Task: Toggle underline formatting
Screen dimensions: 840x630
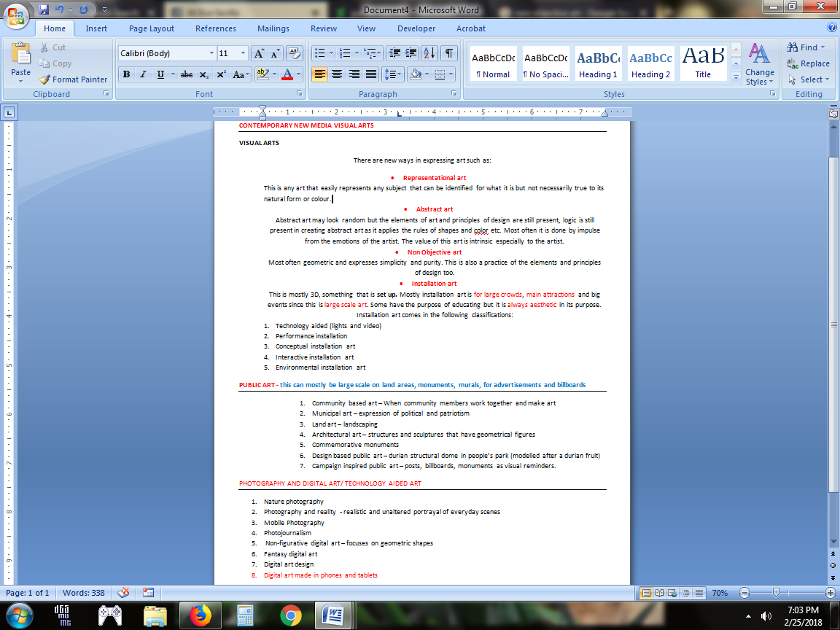Action: [160, 74]
